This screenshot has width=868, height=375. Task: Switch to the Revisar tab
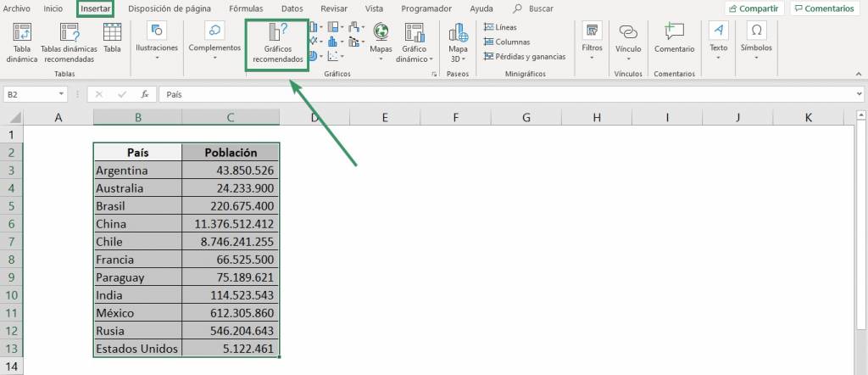tap(334, 8)
